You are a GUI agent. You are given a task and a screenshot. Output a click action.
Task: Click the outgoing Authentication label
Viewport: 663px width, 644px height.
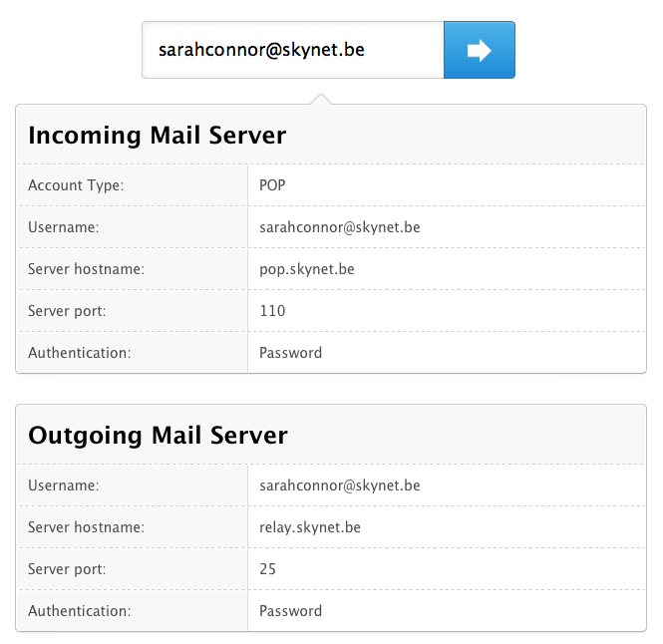80,610
